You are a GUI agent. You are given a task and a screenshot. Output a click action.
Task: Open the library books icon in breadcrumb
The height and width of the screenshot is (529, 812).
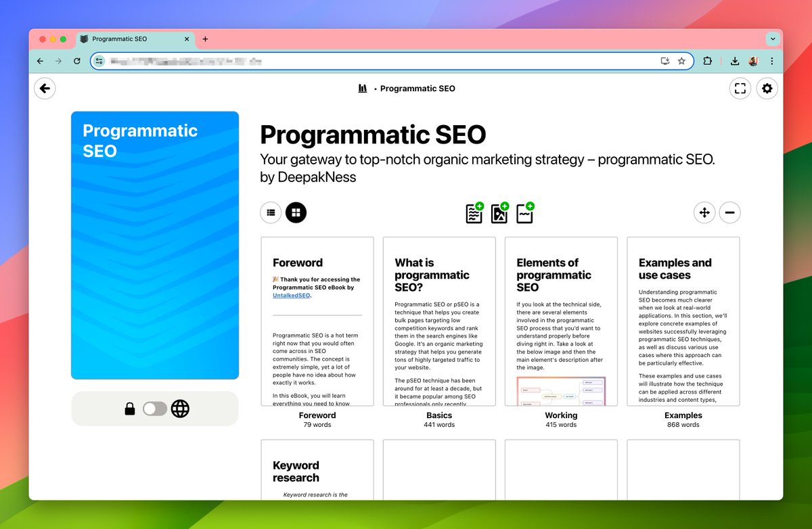[x=363, y=89]
